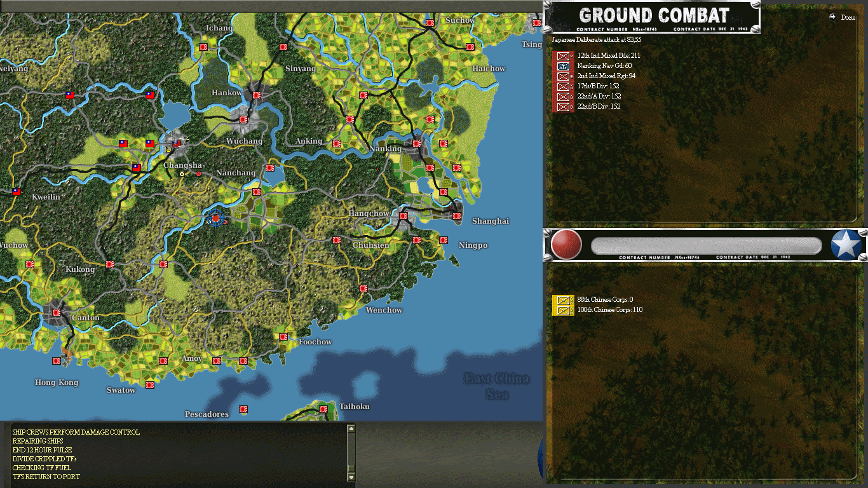Click the Changsha city label on map
Image resolution: width=868 pixels, height=488 pixels.
183,165
